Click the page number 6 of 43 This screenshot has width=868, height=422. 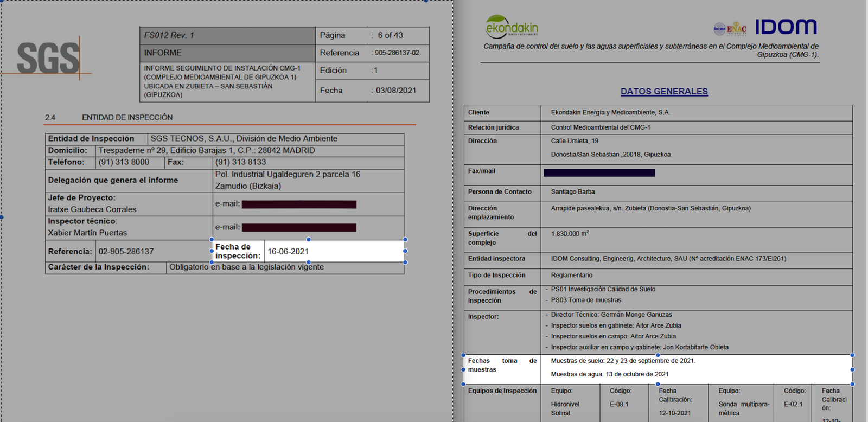(x=390, y=35)
